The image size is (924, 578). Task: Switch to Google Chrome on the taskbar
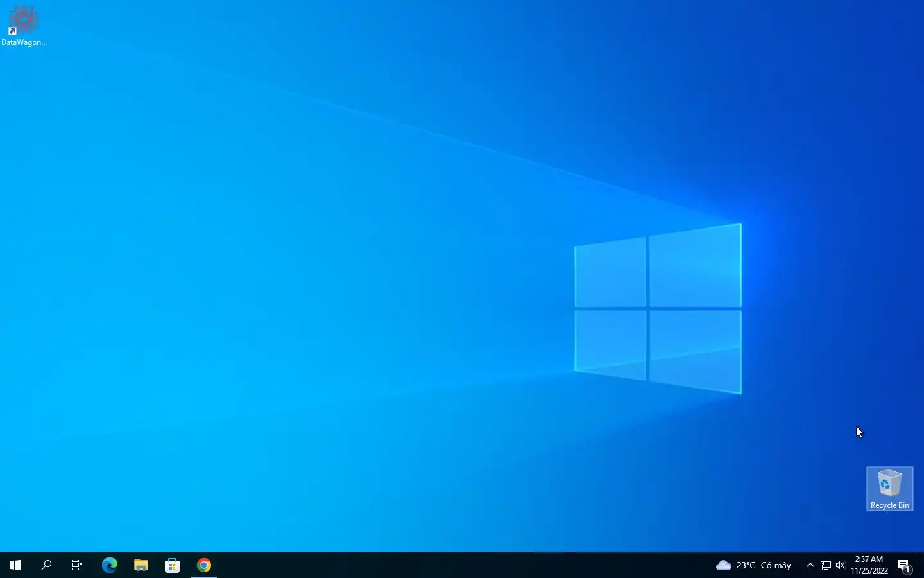204,565
